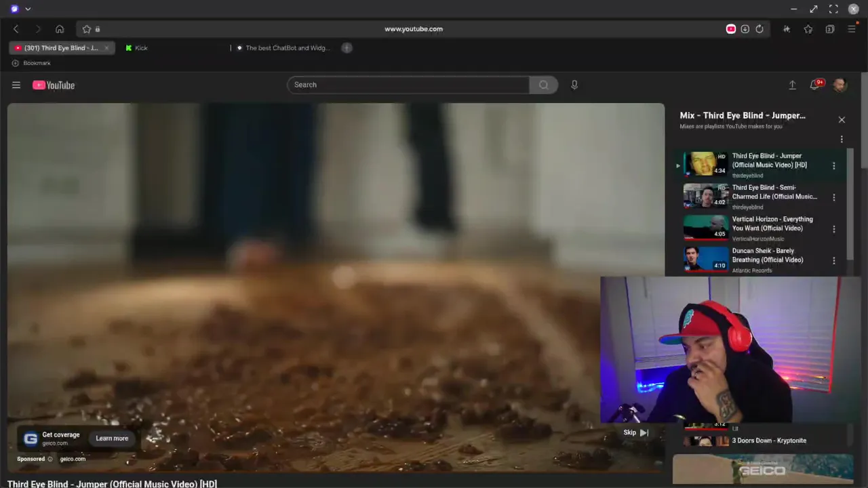Image resolution: width=868 pixels, height=488 pixels.
Task: Open the Sponsored info icon
Action: 50,459
